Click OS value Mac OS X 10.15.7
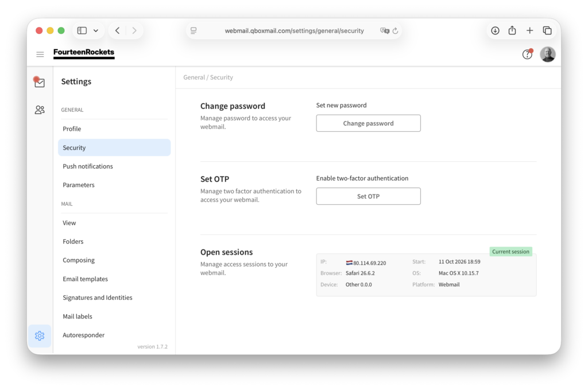 click(459, 274)
